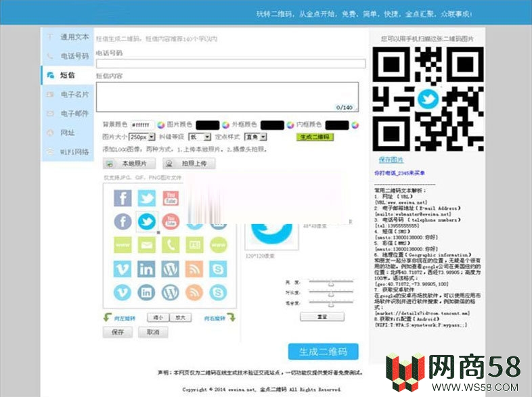Focus the 短信内容 message text area
Image resolution: width=532 pixels, height=397 pixels.
click(x=227, y=97)
